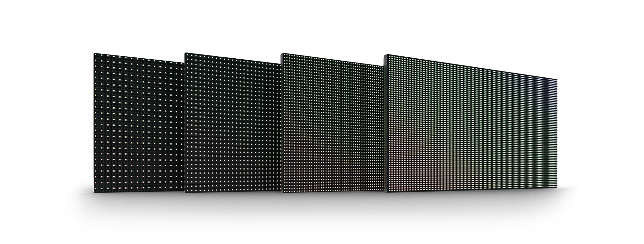Screen dimensions: 644x244
Task: Select the second LED panel from the left
Action: (232, 122)
